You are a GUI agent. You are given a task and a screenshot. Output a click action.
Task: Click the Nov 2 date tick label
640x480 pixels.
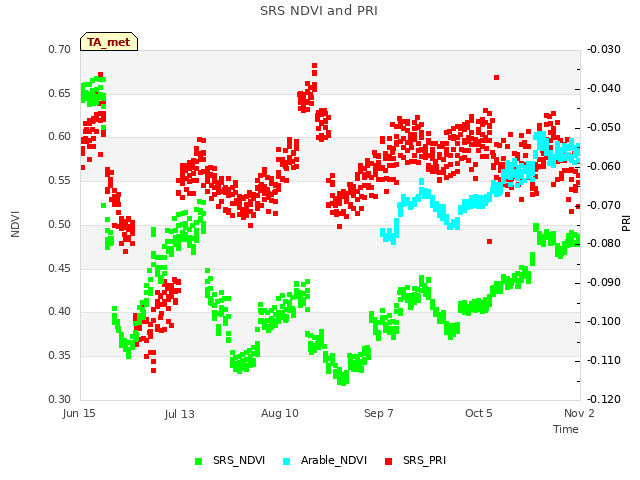coord(579,413)
